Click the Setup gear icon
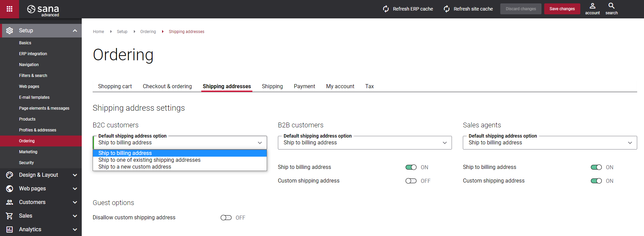This screenshot has width=644, height=236. point(10,31)
